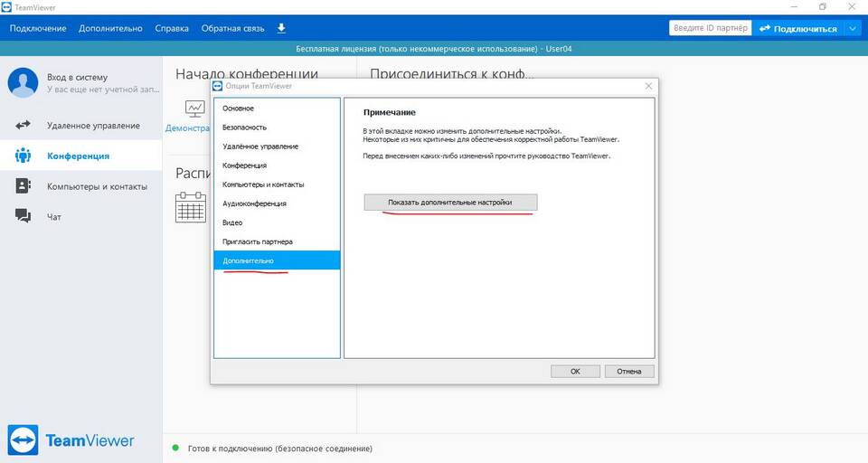Click the presentation demo icon

[195, 109]
